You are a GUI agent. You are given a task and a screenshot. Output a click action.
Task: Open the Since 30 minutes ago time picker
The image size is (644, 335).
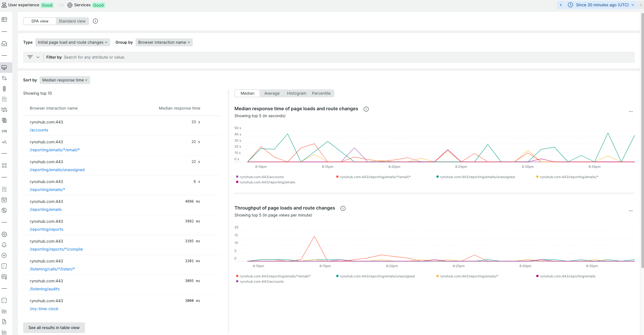click(602, 5)
